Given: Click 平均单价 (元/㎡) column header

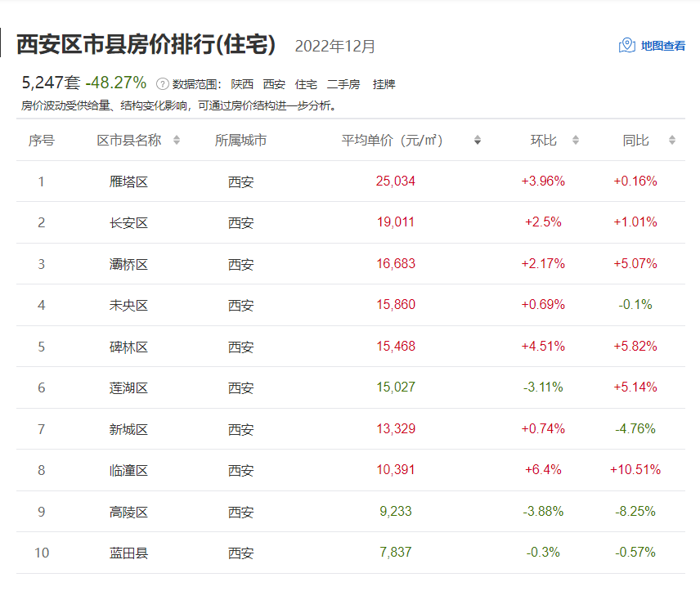Looking at the screenshot, I should tap(392, 141).
